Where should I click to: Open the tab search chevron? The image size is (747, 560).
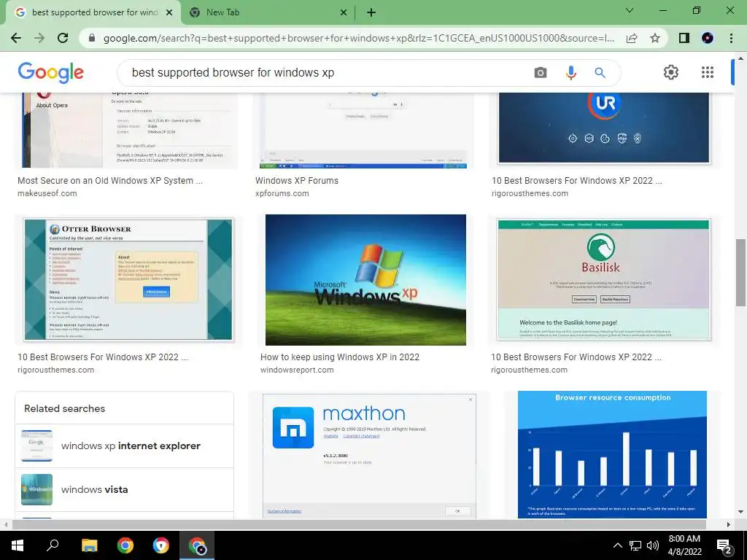click(630, 10)
